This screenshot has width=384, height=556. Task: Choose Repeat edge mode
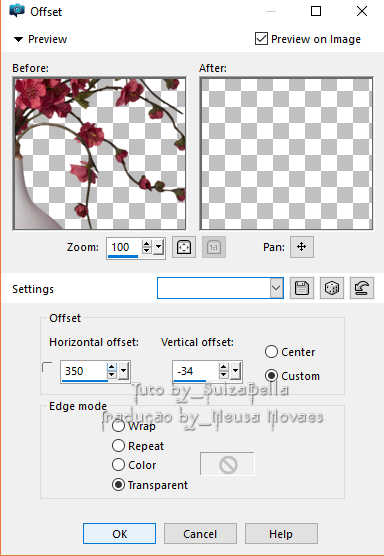click(x=118, y=446)
